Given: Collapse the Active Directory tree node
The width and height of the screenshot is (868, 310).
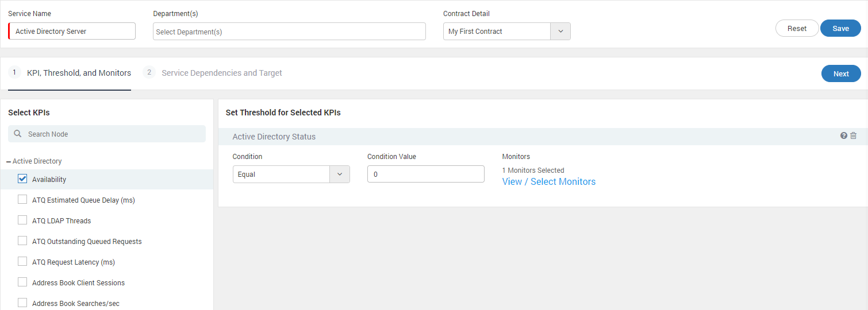Looking at the screenshot, I should (x=9, y=162).
